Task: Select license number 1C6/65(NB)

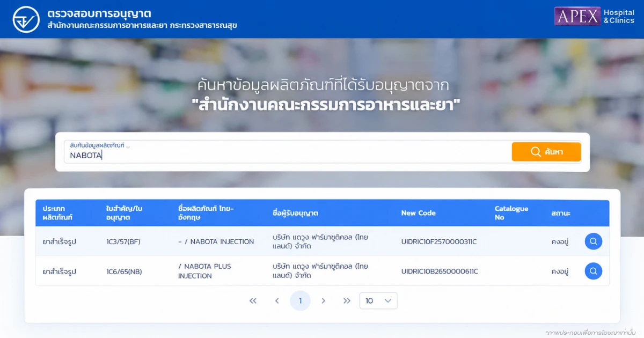Action: [x=124, y=271]
